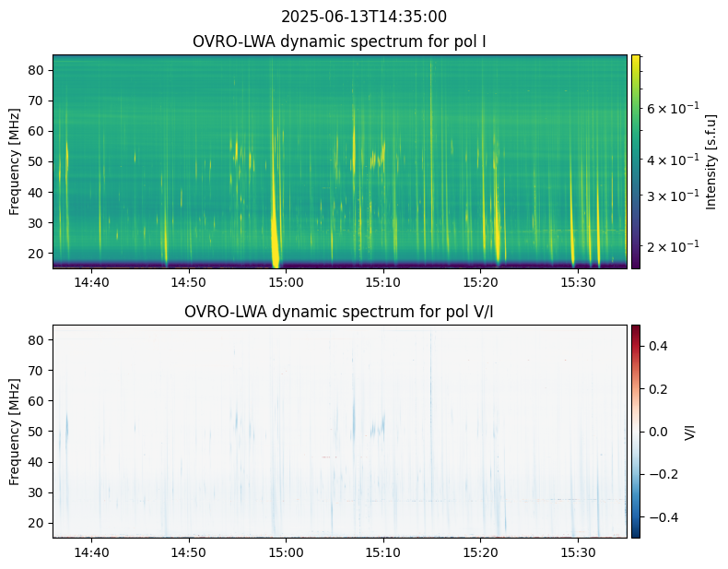Viewport: 728px width, 569px height.
Task: Select the pol V/I dynamic spectrum title
Action: (x=339, y=312)
